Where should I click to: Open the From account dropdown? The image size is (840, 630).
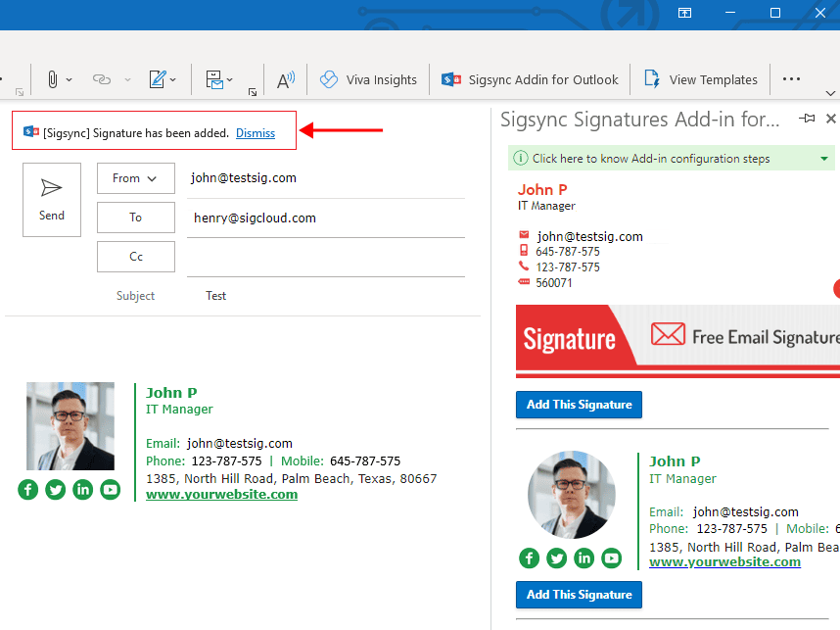[x=135, y=178]
